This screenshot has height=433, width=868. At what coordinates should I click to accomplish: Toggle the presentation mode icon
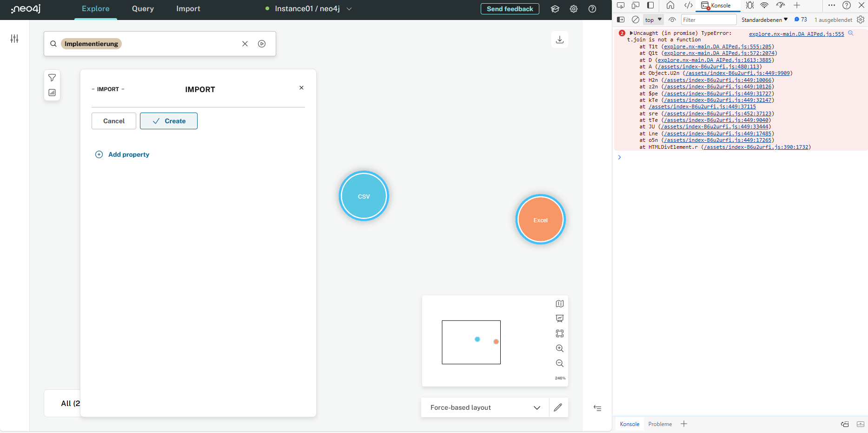560,319
